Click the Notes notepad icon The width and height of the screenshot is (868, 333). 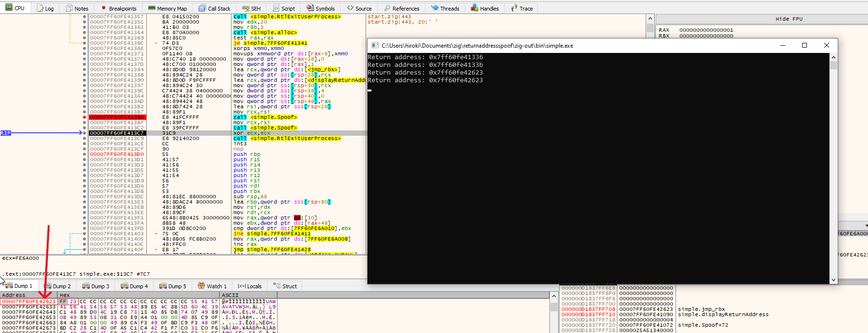tap(69, 8)
